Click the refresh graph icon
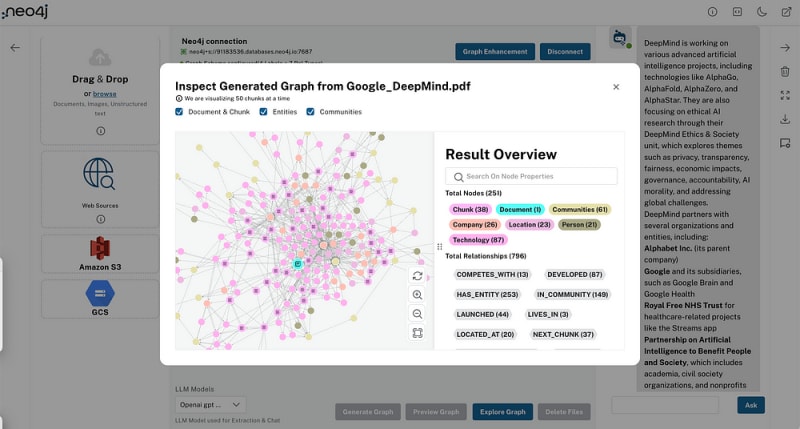Screen dimensions: 800x429 pyautogui.click(x=417, y=276)
